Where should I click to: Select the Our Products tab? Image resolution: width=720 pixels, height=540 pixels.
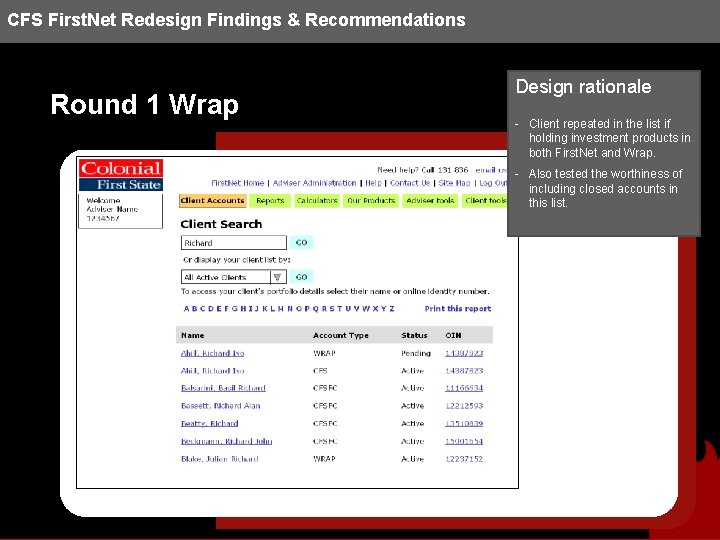(x=371, y=201)
